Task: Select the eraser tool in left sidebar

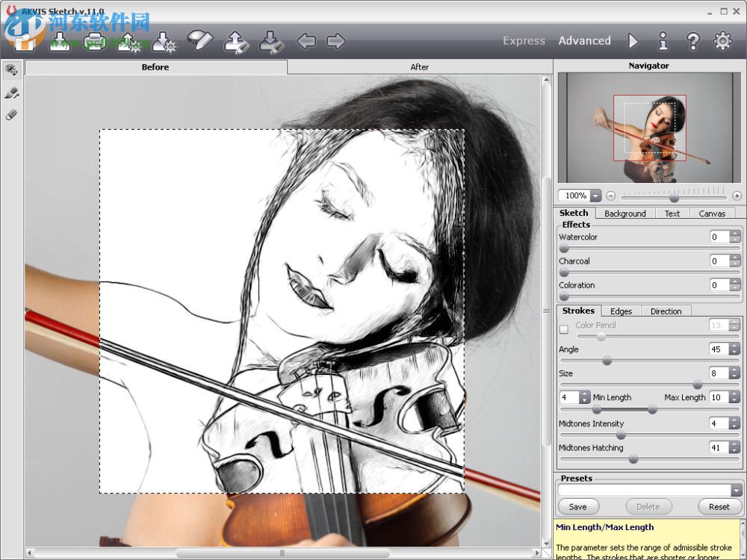Action: (11, 115)
